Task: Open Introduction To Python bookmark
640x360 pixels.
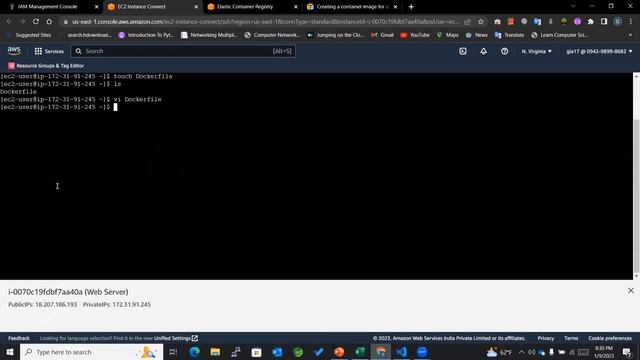Action: click(x=146, y=35)
